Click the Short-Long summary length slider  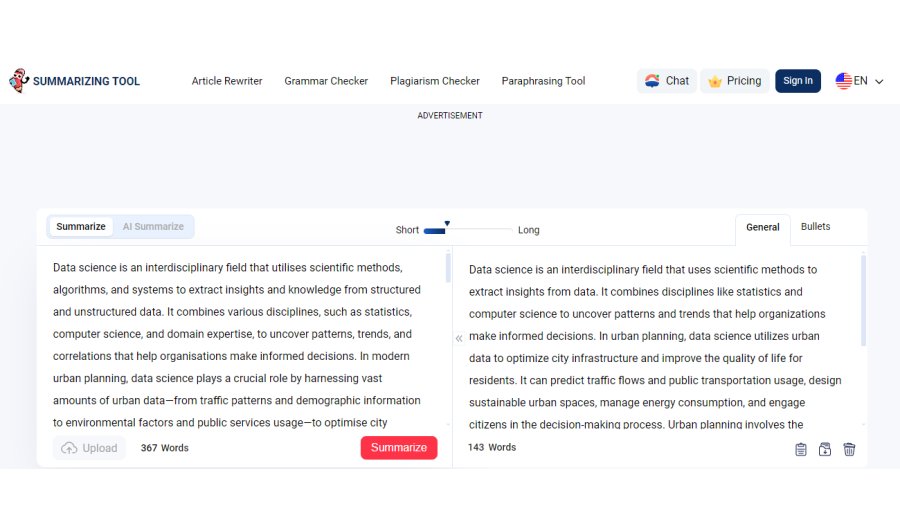pyautogui.click(x=467, y=230)
